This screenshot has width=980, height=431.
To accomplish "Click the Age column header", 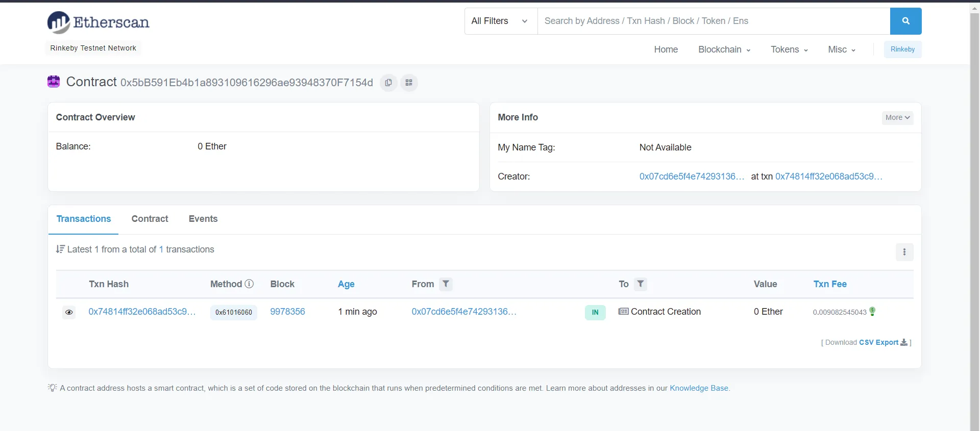I will 346,284.
